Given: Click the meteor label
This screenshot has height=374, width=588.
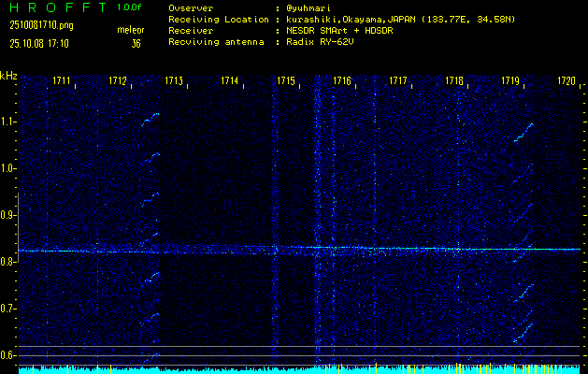Looking at the screenshot, I should pos(131,30).
